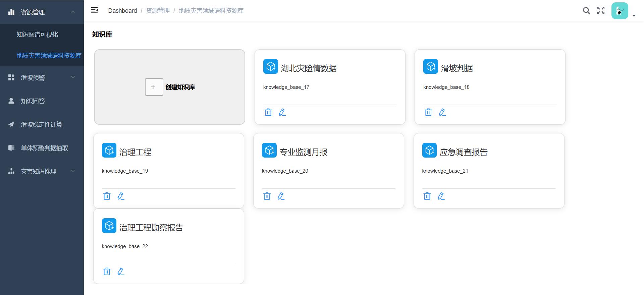644x295 pixels.
Task: Click trash icon for 治理工程 card
Action: pyautogui.click(x=107, y=196)
